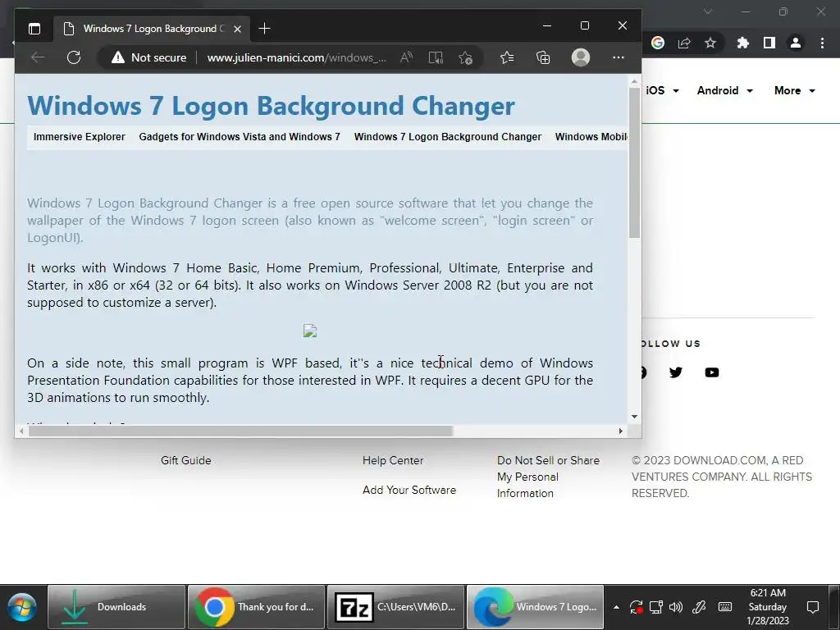Open Chrome three-dot menu
This screenshot has width=840, height=630.
[822, 43]
